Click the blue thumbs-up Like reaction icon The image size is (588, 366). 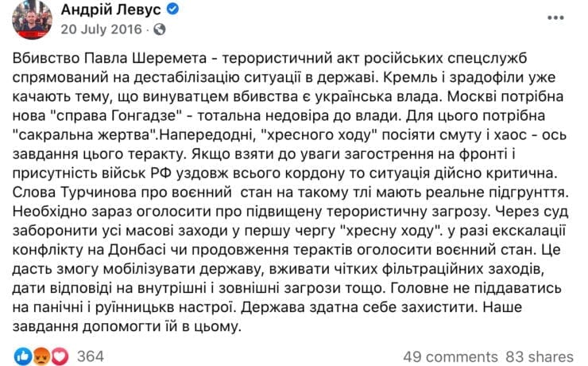pyautogui.click(x=23, y=356)
